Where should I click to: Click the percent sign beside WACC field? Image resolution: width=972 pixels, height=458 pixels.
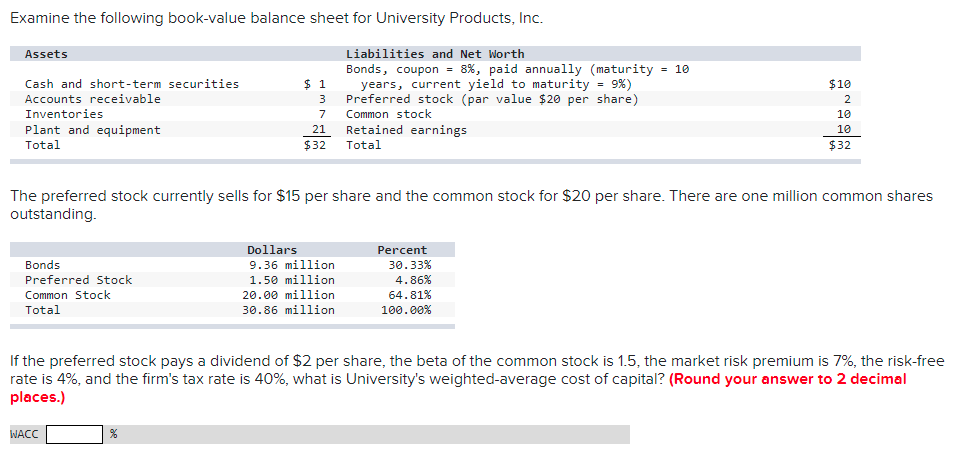[113, 434]
